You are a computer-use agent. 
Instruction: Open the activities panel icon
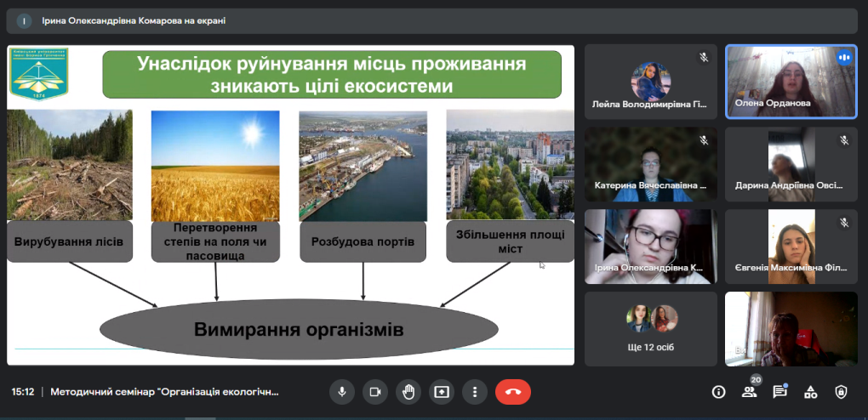click(x=810, y=392)
